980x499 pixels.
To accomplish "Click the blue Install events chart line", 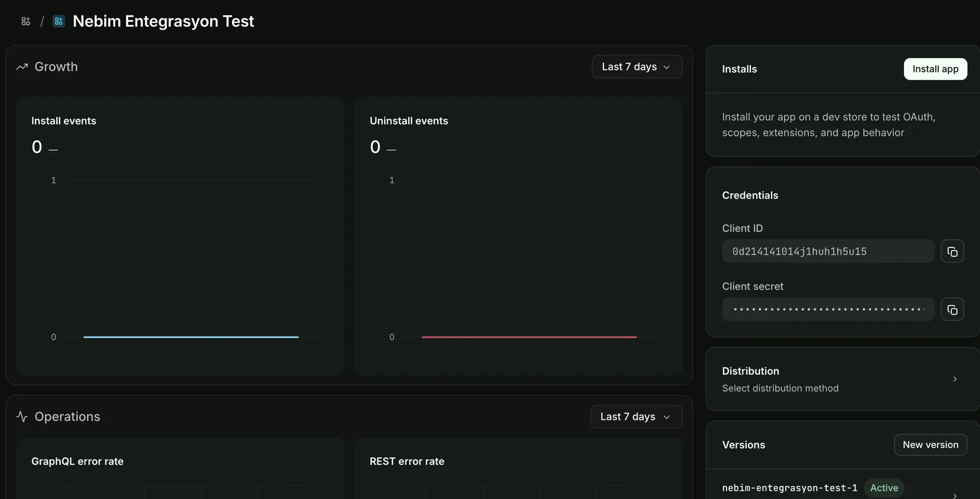I will 191,337.
